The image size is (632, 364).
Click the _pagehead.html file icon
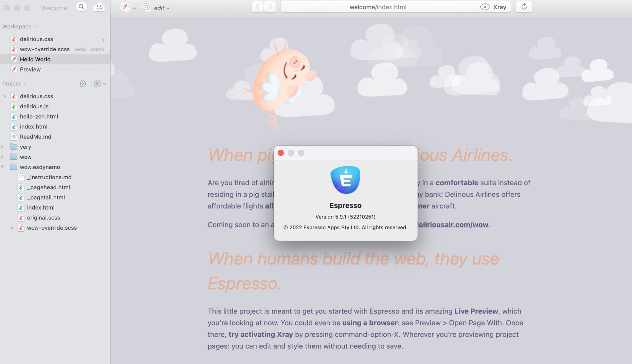tap(21, 187)
